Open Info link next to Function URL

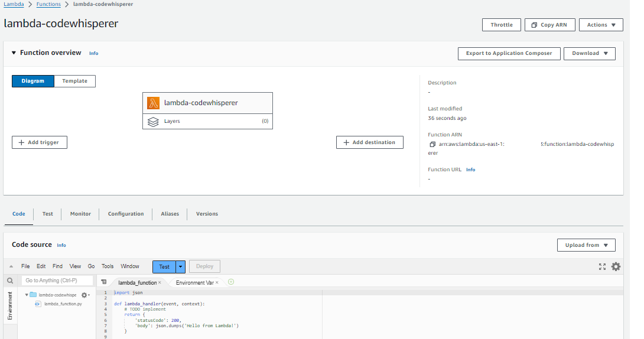471,169
